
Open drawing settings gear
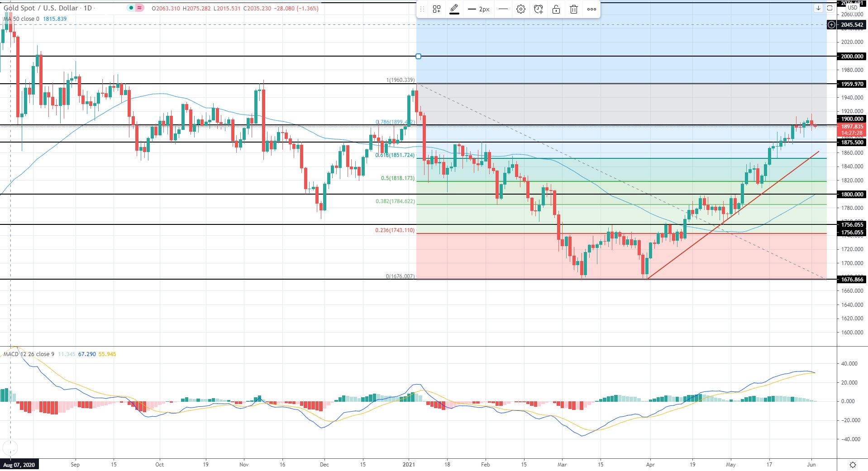click(x=521, y=9)
